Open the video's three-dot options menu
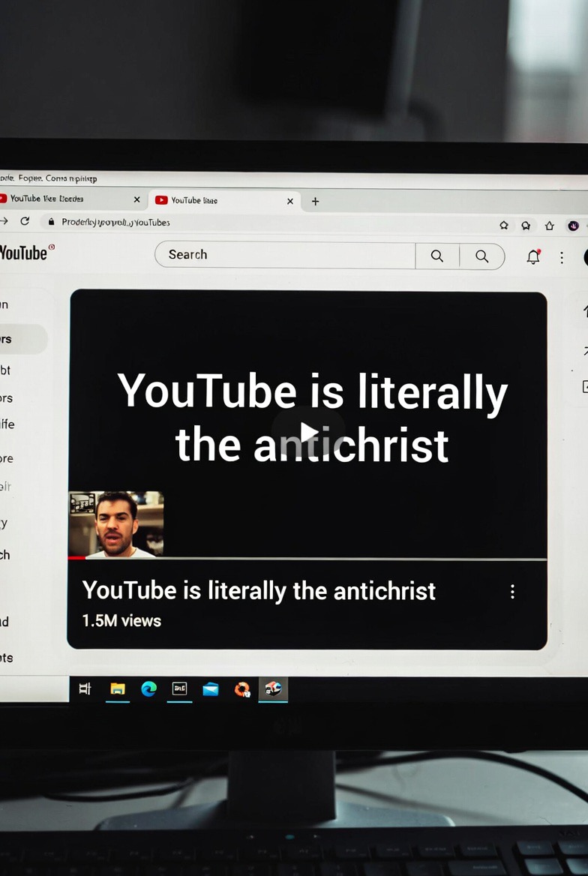The width and height of the screenshot is (588, 876). click(512, 592)
